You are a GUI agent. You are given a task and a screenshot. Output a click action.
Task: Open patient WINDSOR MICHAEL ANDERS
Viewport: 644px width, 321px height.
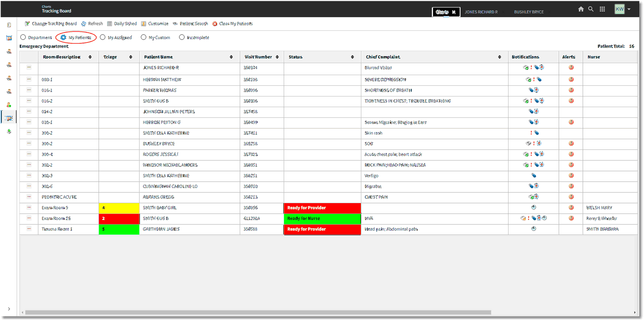[x=170, y=165]
